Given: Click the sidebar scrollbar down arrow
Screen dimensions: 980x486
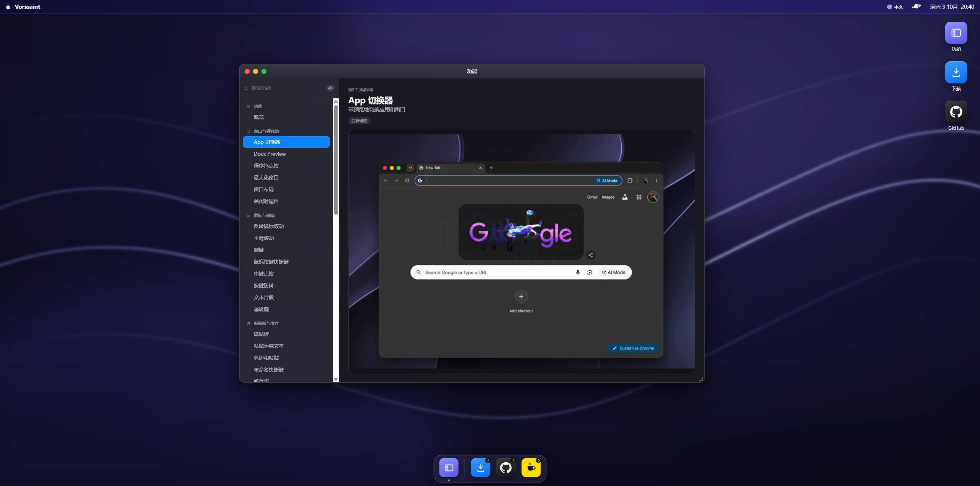Looking at the screenshot, I should (x=336, y=380).
